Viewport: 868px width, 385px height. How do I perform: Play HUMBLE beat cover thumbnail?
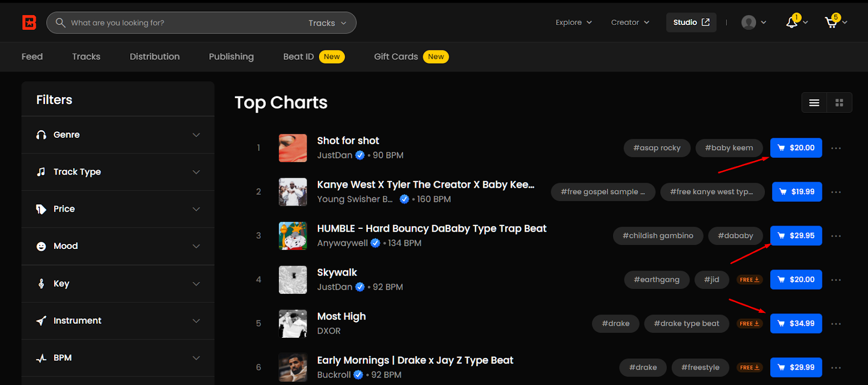[293, 236]
